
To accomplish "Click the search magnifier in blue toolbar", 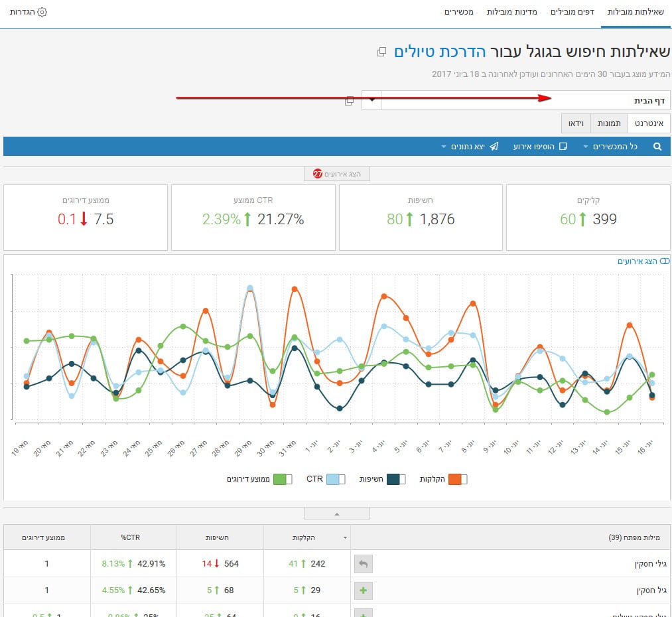I will (657, 147).
